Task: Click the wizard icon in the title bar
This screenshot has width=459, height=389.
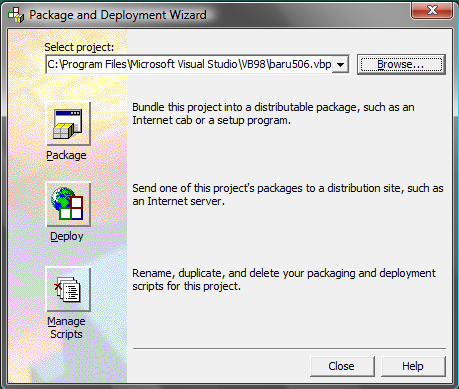Action: coord(16,15)
